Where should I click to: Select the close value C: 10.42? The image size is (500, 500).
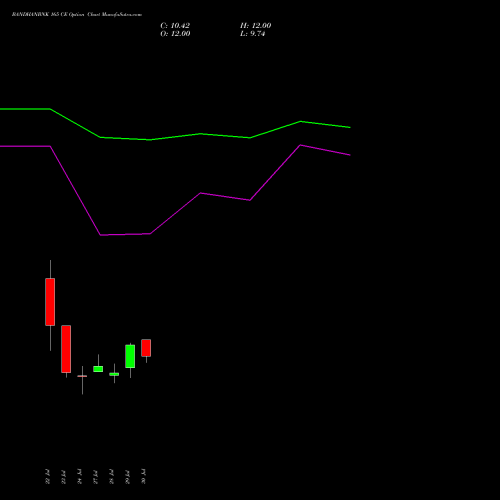click(175, 26)
